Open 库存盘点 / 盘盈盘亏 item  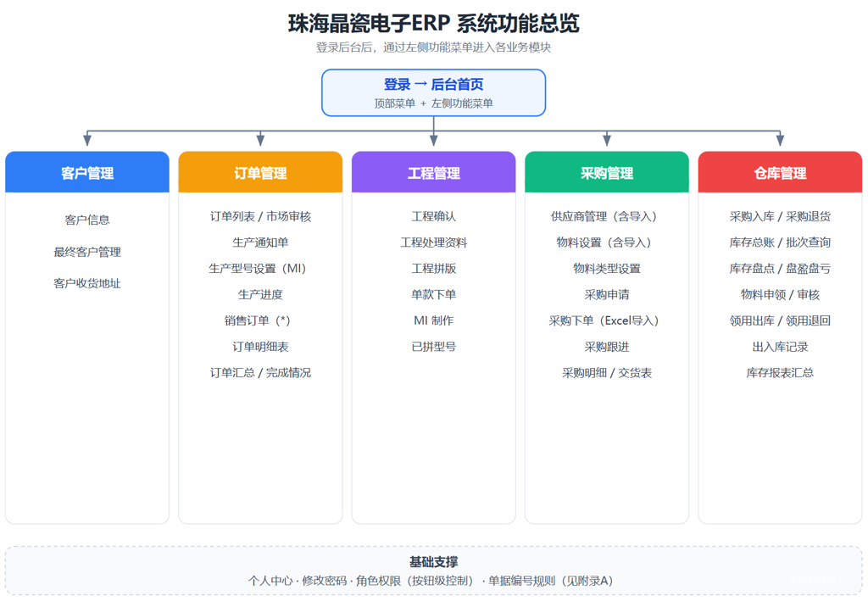tap(780, 269)
